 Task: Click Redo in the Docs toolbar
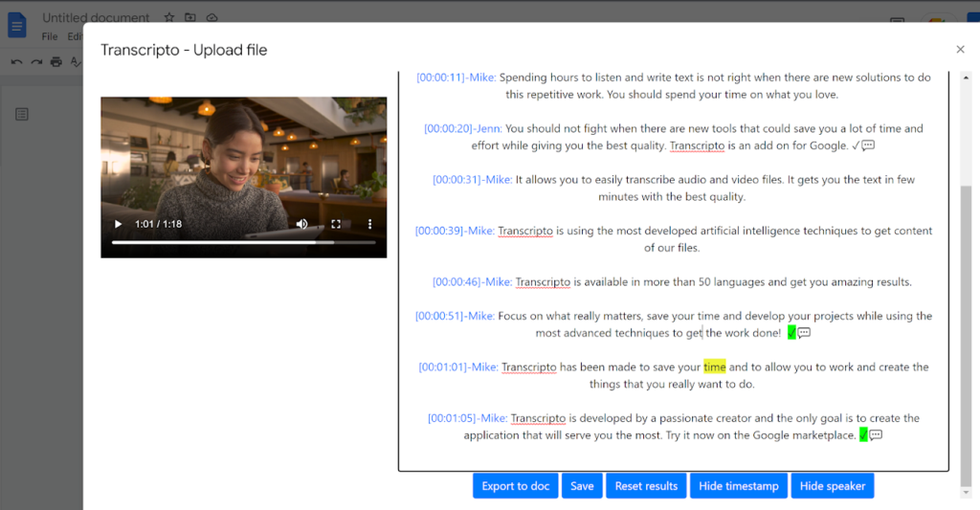pos(37,62)
